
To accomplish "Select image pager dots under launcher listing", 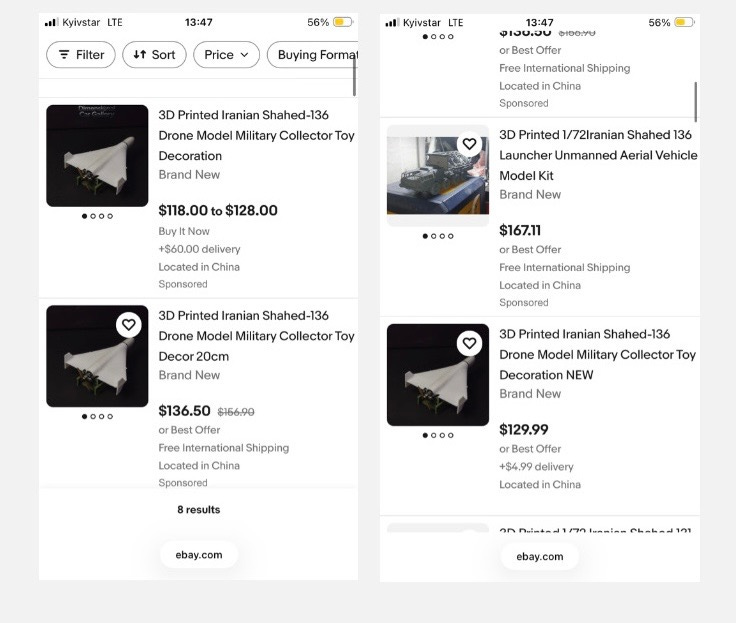I will coord(438,236).
